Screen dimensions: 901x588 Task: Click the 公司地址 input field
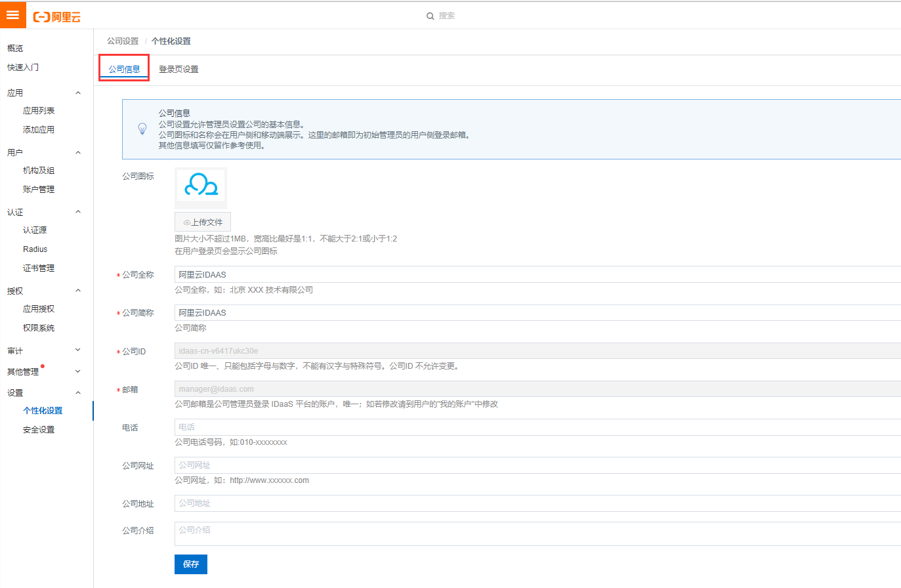point(537,503)
